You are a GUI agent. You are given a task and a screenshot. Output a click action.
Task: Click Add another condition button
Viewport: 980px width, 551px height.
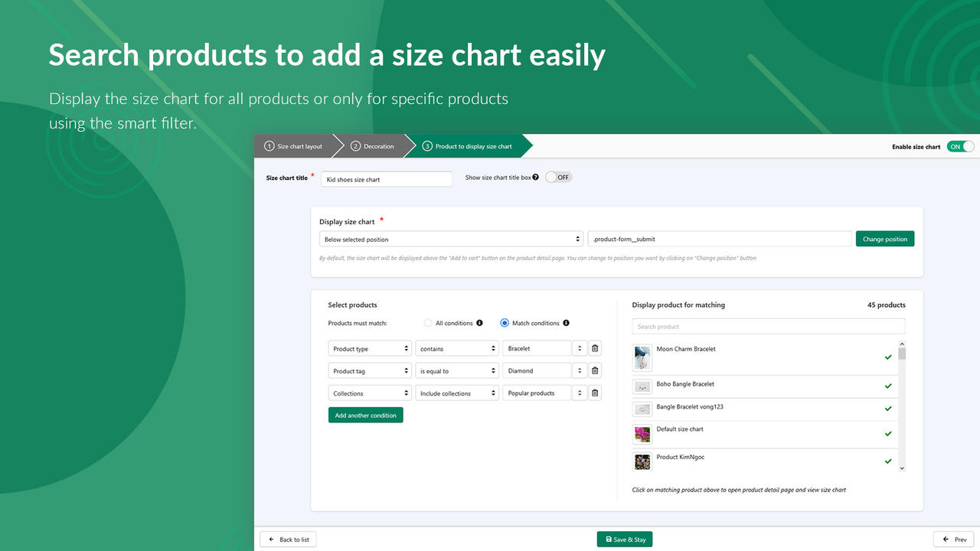[366, 415]
